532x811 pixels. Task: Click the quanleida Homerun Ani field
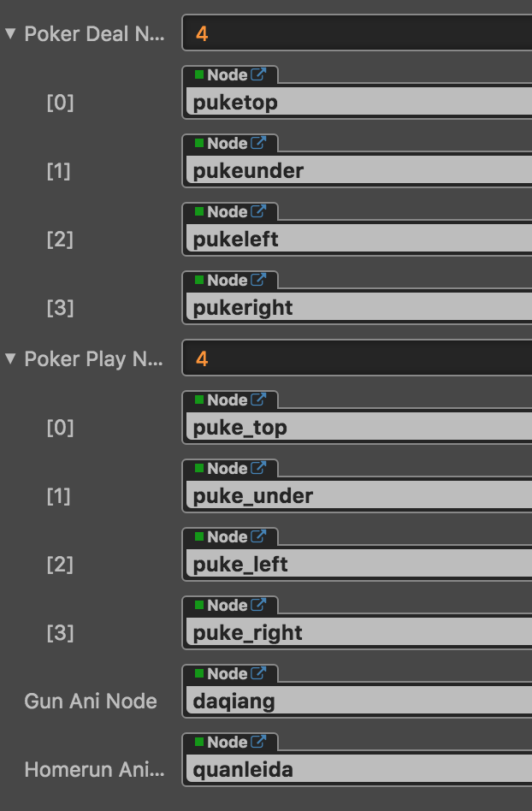359,770
